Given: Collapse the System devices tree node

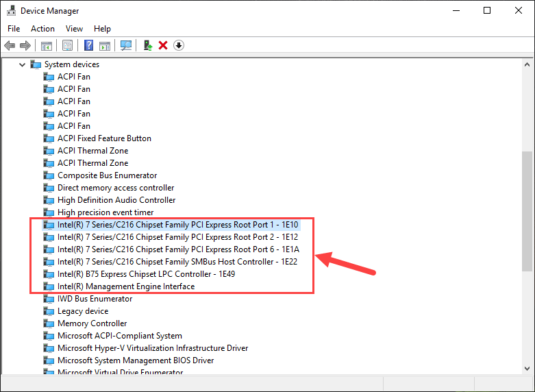Looking at the screenshot, I should tap(22, 64).
